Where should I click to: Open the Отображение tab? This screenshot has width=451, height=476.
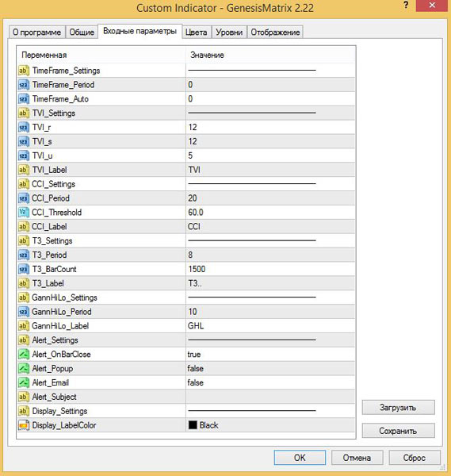tap(275, 33)
